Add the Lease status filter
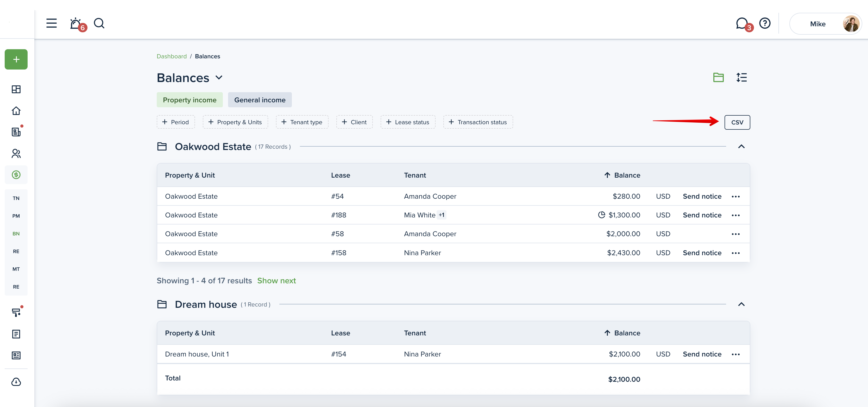Viewport: 868px width, 407px height. coord(408,122)
